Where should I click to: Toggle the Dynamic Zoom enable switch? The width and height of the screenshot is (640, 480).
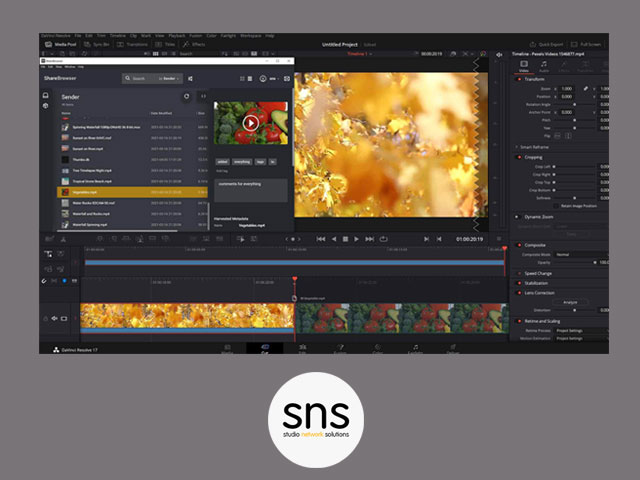coord(517,217)
